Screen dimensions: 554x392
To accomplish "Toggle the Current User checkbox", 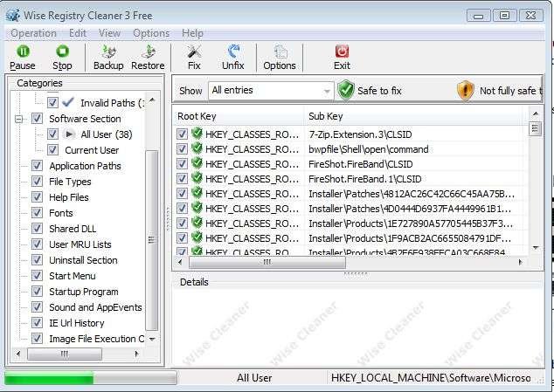I will [x=52, y=150].
